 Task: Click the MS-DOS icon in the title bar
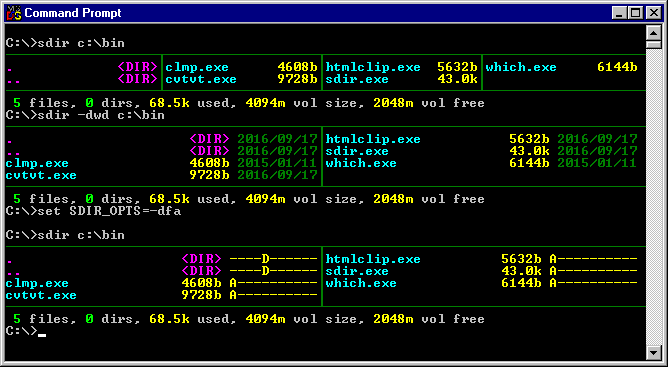pos(14,13)
